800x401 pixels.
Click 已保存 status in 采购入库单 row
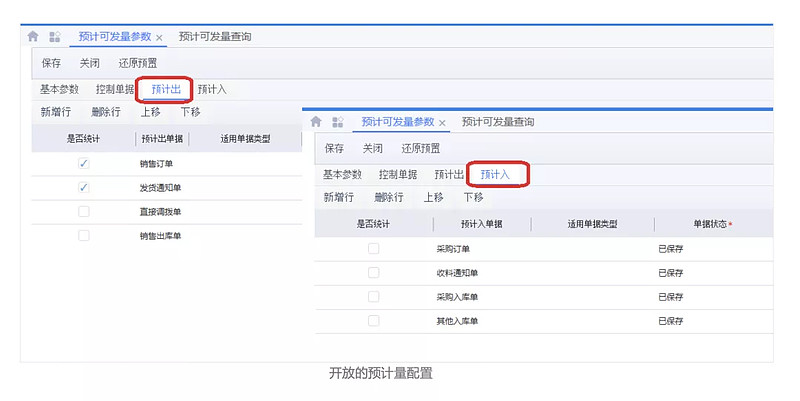click(x=671, y=297)
